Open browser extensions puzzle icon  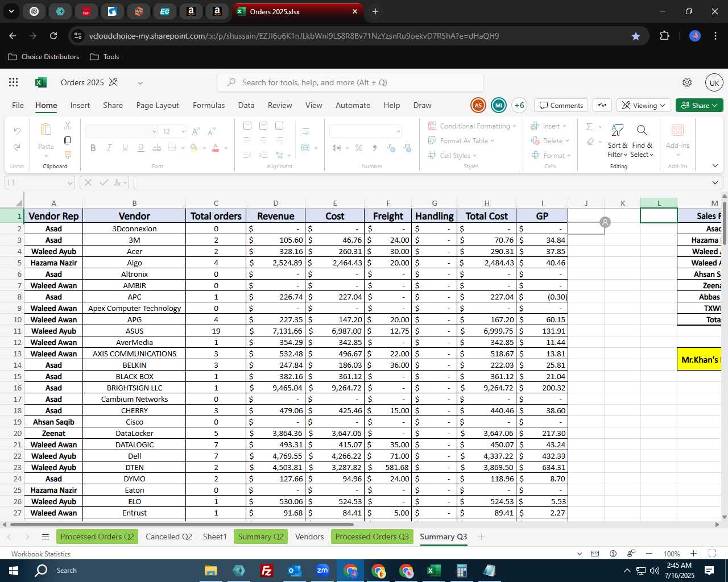point(664,36)
